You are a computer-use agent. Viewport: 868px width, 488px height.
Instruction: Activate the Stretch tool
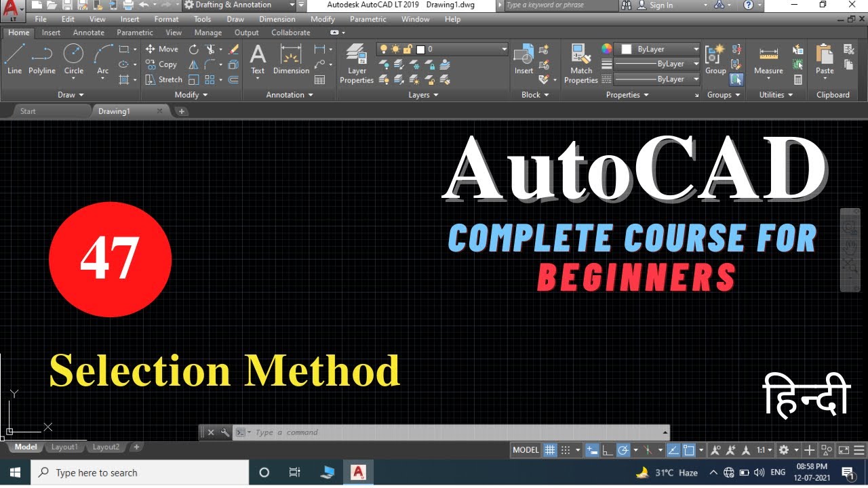[163, 79]
